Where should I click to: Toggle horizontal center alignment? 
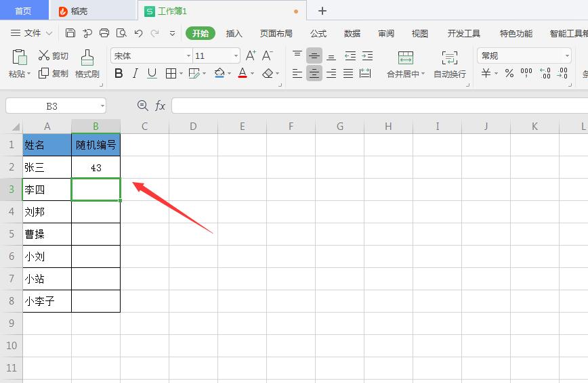(314, 73)
